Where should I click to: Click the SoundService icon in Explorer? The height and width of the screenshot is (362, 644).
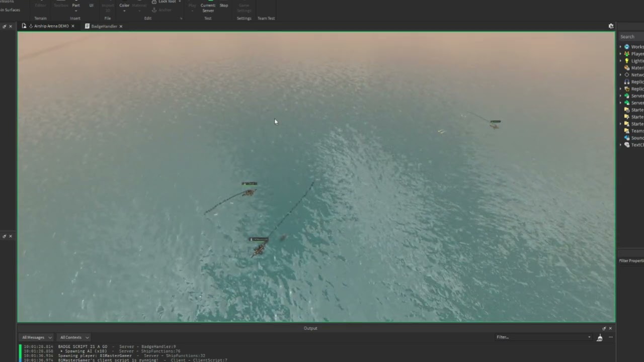[x=626, y=138]
